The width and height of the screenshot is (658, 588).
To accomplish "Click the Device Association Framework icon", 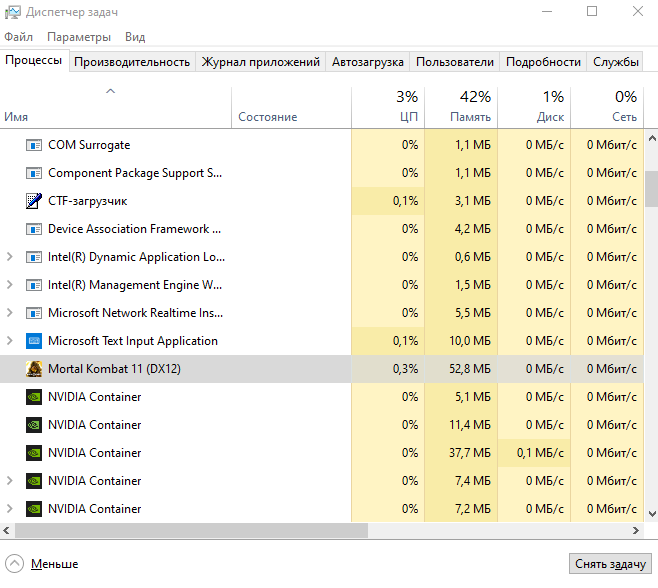I will [x=34, y=229].
